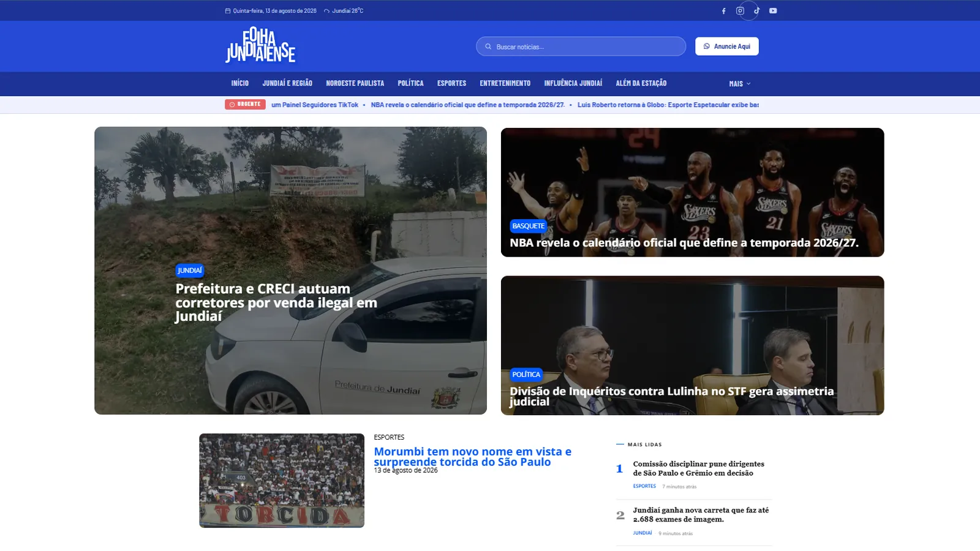Click Jundiaí tag under second Mais Lidas item

[643, 533]
